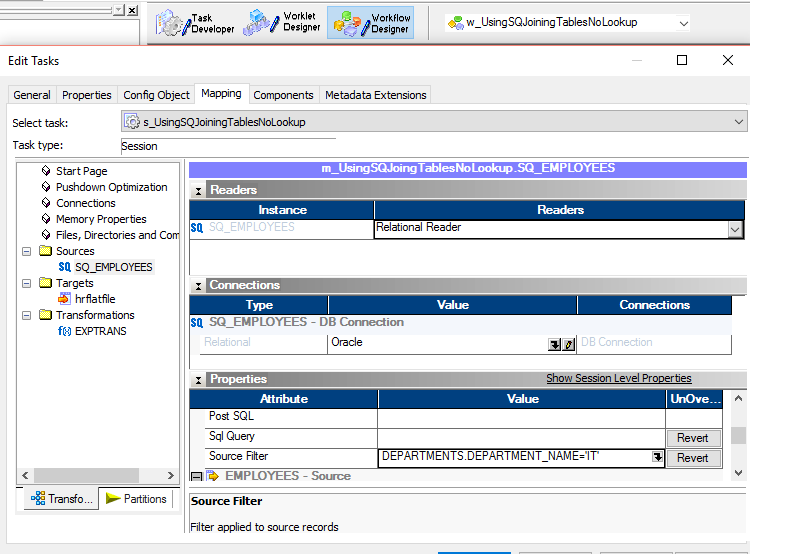Click the Show Session Level Properties link
811x554 pixels.
[619, 378]
